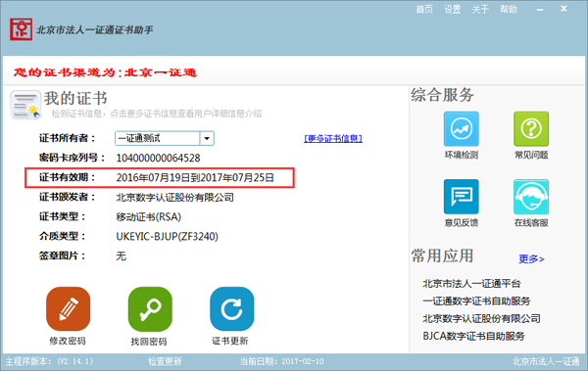Viewport: 588px width, 371px height.
Task: Click the 更多> link in 常用应用
Action: (531, 258)
